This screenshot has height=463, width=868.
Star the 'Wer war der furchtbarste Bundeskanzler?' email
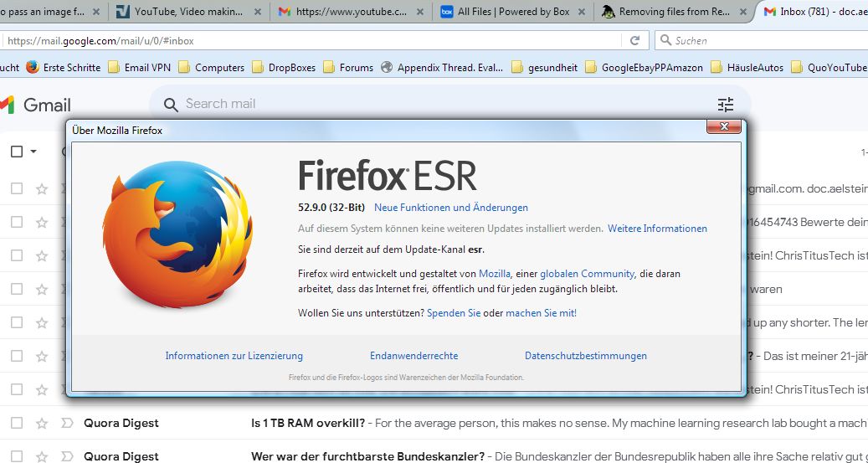pyautogui.click(x=42, y=456)
